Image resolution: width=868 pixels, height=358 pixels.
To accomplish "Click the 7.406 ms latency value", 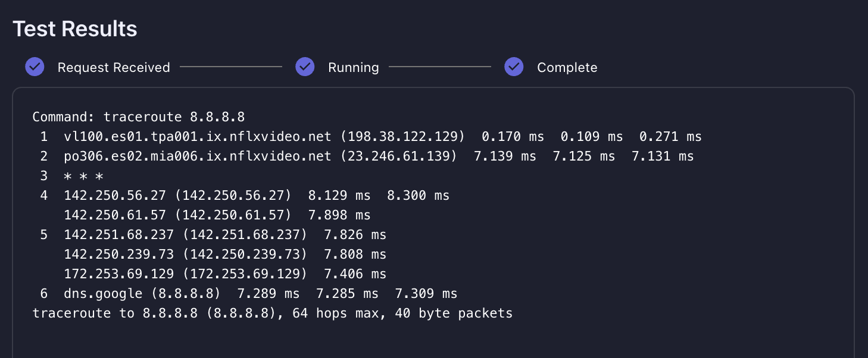I will coord(355,274).
